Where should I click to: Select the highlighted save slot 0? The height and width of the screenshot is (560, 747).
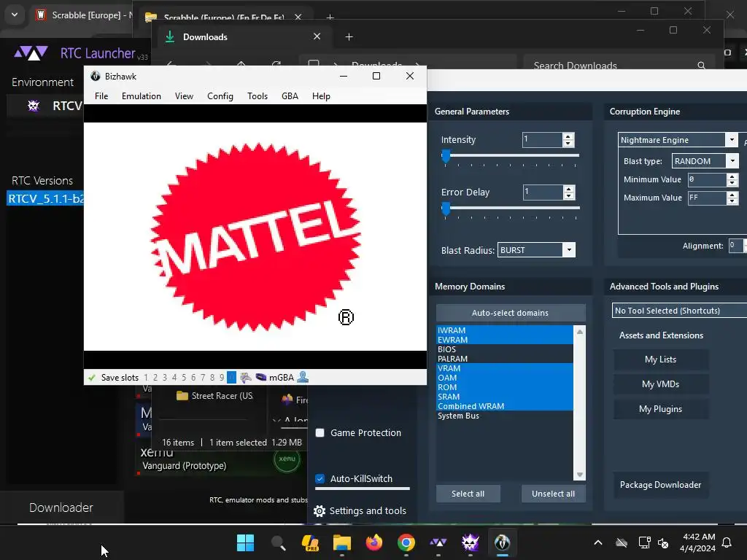pyautogui.click(x=231, y=378)
